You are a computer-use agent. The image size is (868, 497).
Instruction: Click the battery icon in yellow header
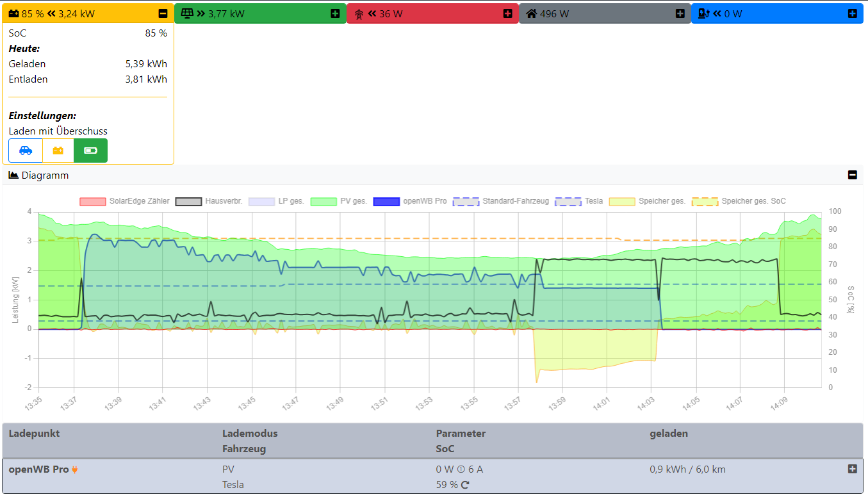[x=14, y=13]
